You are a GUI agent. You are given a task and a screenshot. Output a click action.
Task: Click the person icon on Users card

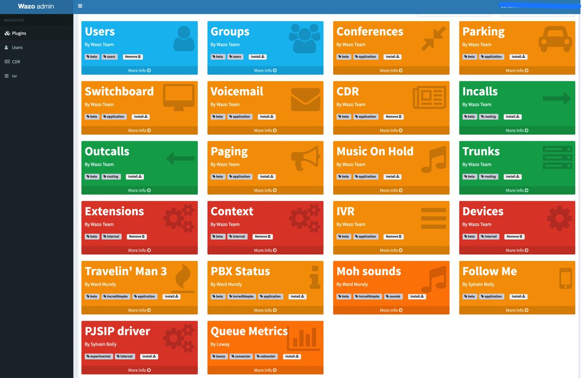pyautogui.click(x=184, y=39)
